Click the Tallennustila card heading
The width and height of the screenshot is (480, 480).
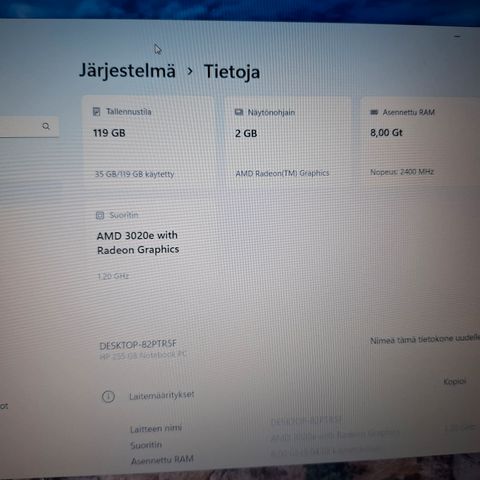click(129, 112)
